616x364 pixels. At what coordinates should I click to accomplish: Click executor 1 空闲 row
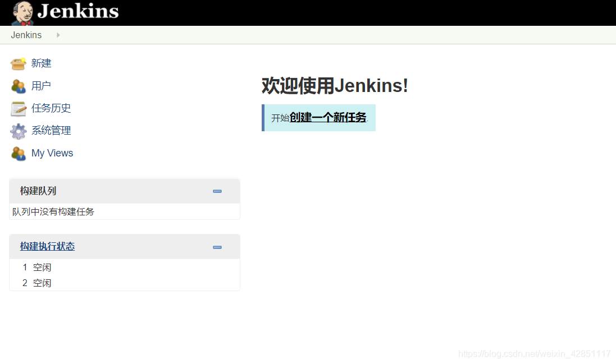125,267
